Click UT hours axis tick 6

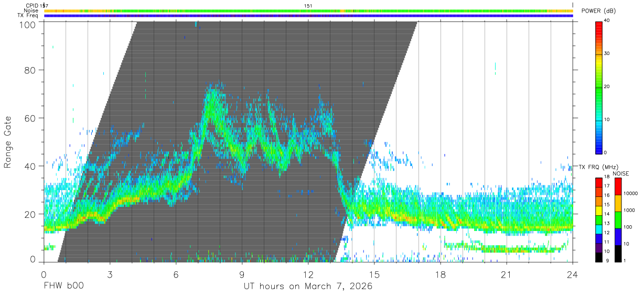coord(176,274)
